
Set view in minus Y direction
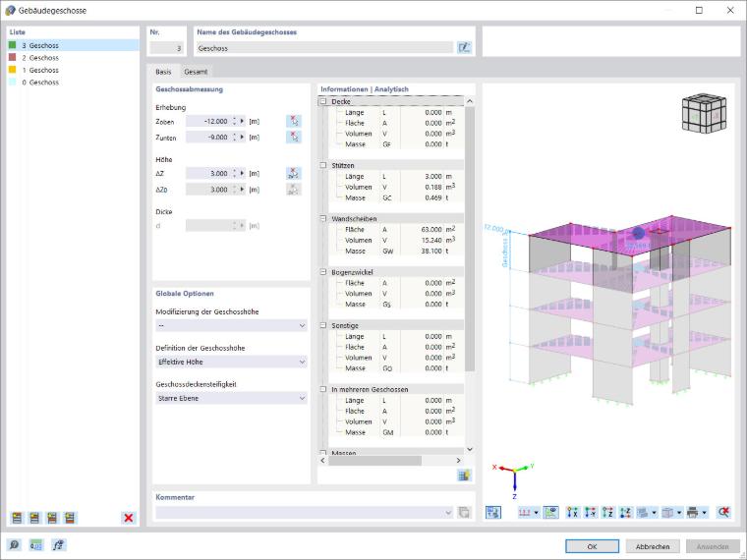coord(591,513)
